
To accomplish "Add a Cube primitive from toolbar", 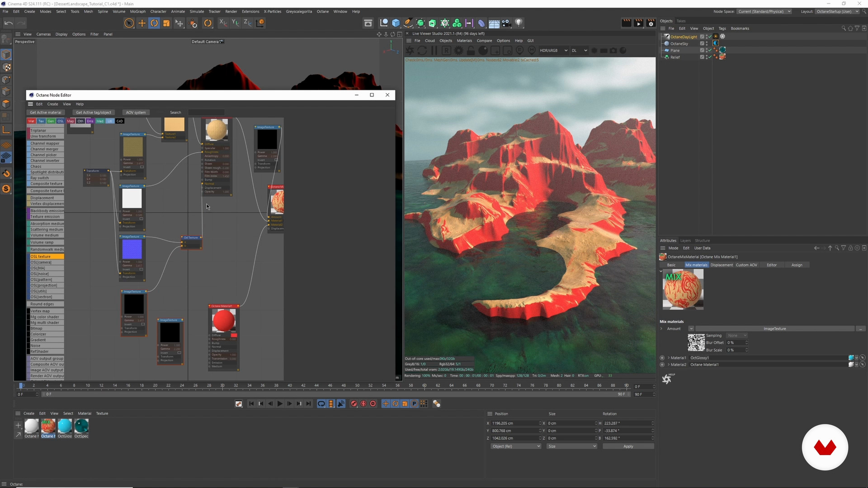I will [396, 23].
